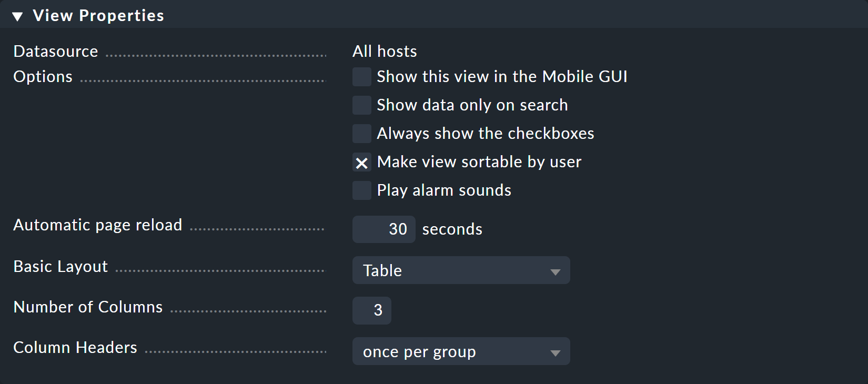This screenshot has height=384, width=868.
Task: Click the checked sortable option's X mark
Action: pyautogui.click(x=361, y=163)
